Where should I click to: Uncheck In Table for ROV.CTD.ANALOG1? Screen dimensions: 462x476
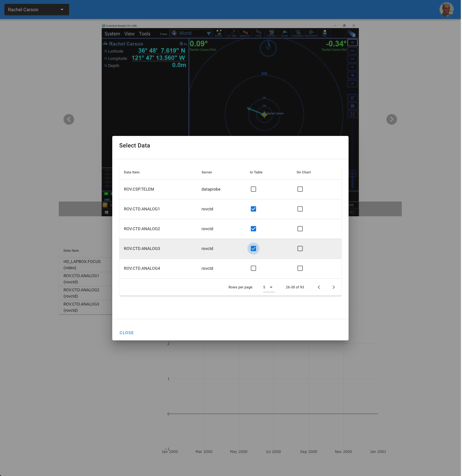coord(253,209)
